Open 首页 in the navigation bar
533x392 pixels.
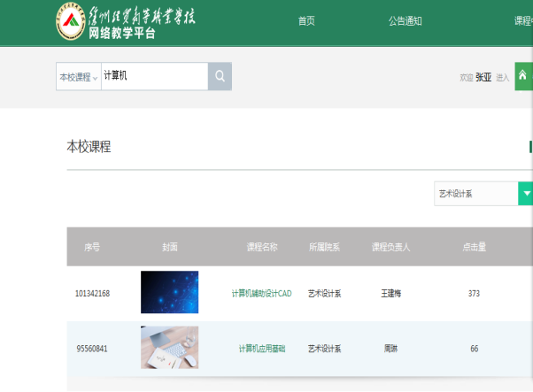coord(306,21)
